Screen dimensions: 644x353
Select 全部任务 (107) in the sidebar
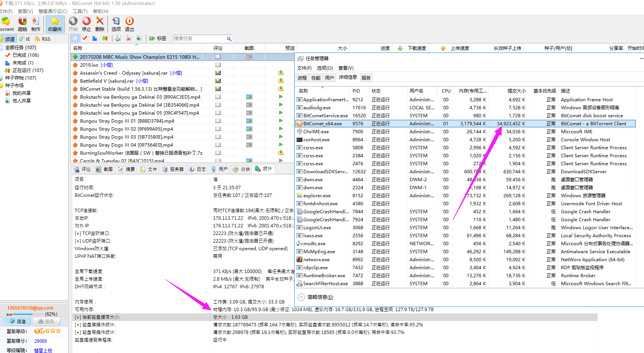tap(21, 48)
